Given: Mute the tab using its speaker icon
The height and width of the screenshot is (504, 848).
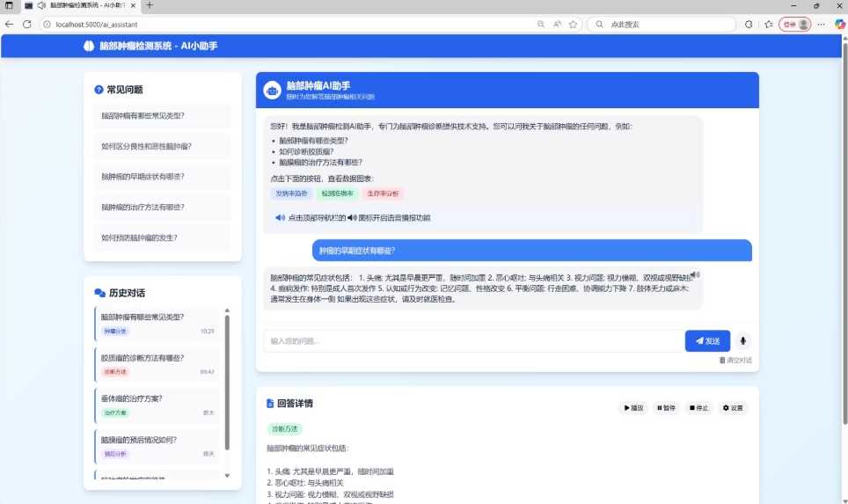Looking at the screenshot, I should 41,5.
